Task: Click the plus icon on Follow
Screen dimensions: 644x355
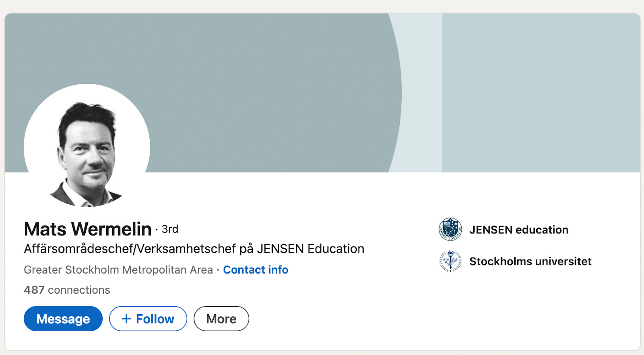Action: pos(126,319)
